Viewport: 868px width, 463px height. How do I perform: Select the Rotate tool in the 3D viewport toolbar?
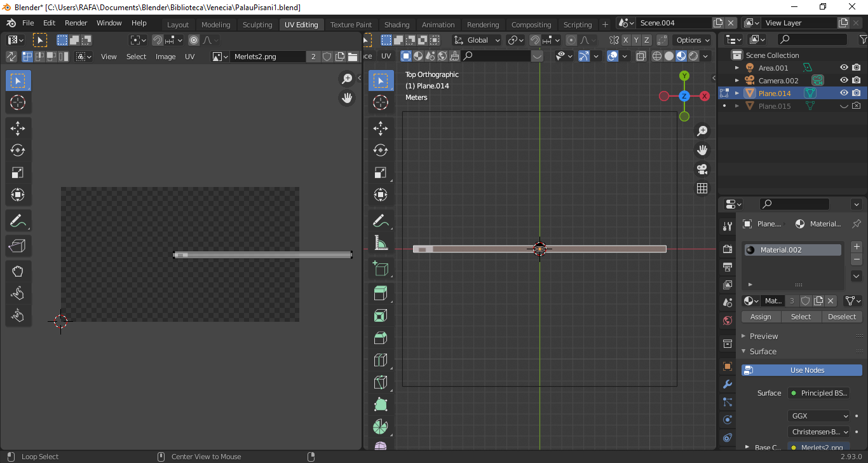[381, 150]
